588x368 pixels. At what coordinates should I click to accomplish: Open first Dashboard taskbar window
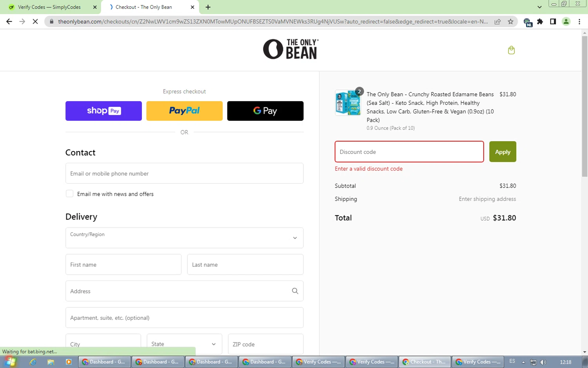[104, 362]
